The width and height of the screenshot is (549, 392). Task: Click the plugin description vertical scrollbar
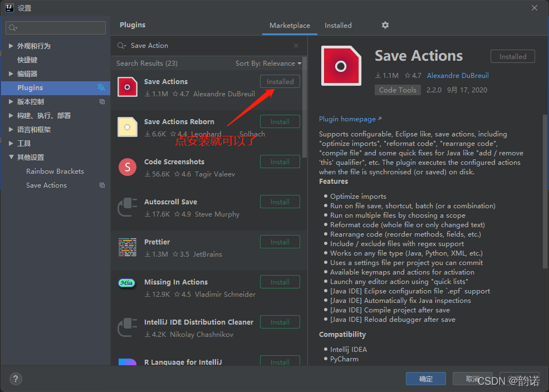[545, 192]
